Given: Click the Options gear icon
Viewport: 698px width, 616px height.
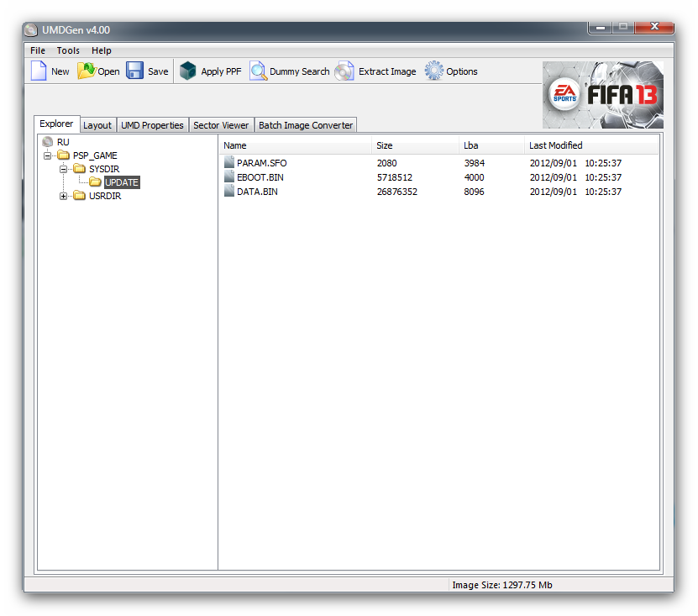Looking at the screenshot, I should tap(433, 71).
